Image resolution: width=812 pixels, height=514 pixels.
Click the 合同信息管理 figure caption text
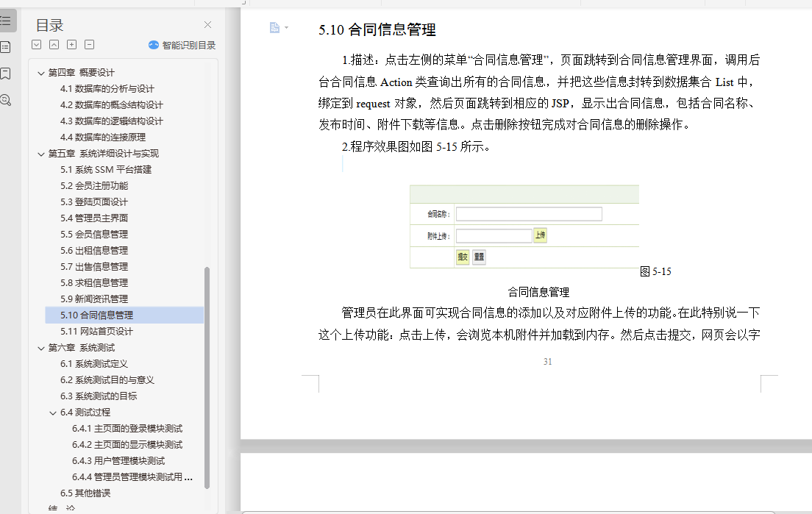(538, 292)
